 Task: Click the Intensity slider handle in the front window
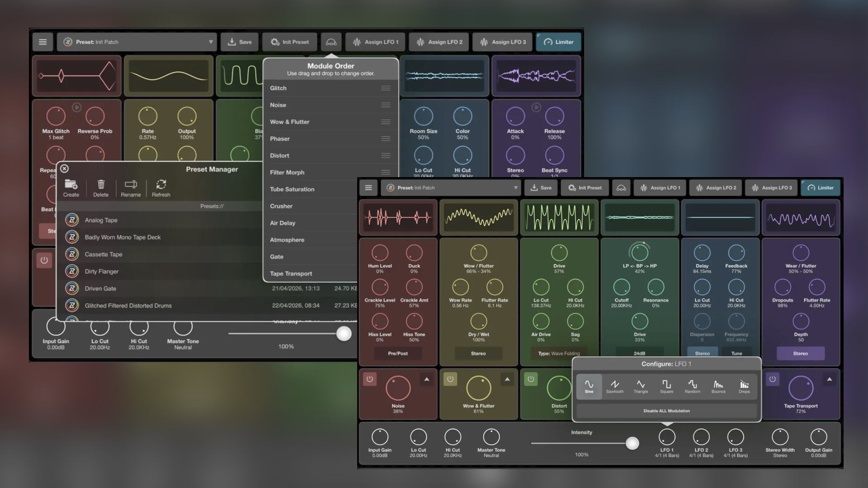tap(632, 443)
